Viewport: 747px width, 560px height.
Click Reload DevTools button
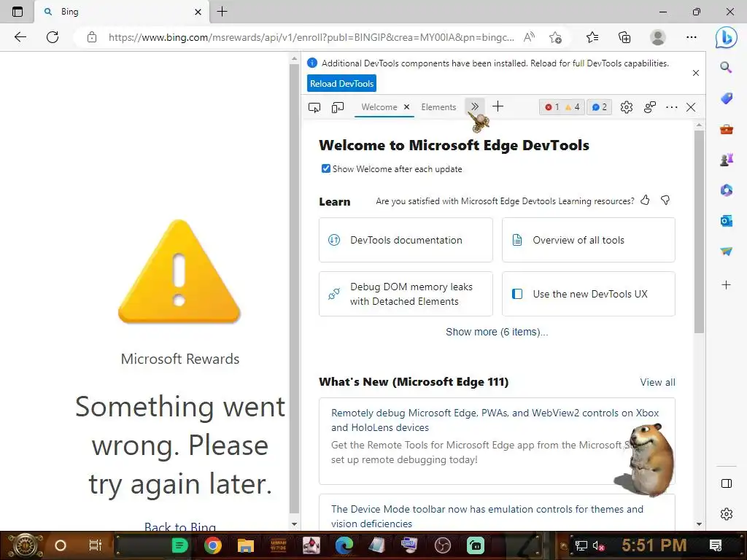tap(341, 83)
